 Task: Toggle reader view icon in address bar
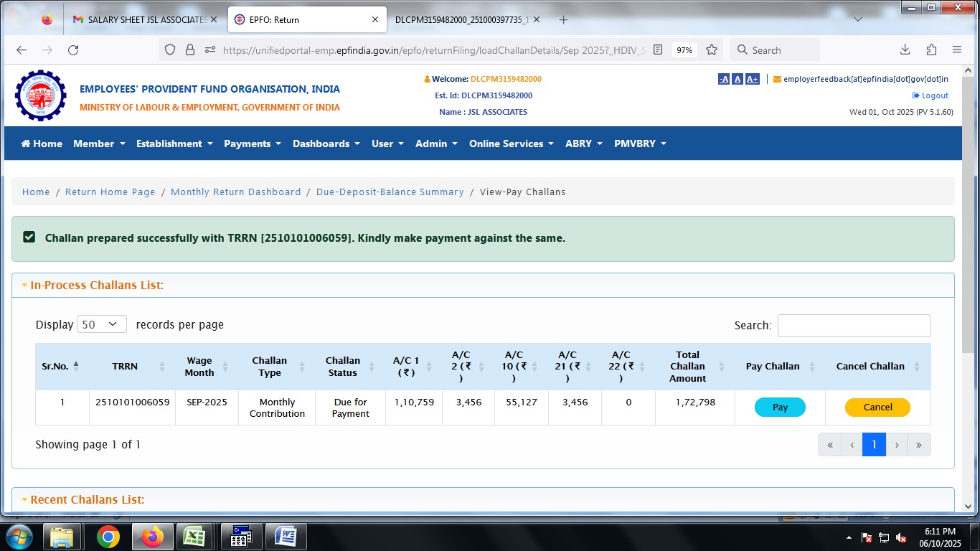(x=658, y=50)
